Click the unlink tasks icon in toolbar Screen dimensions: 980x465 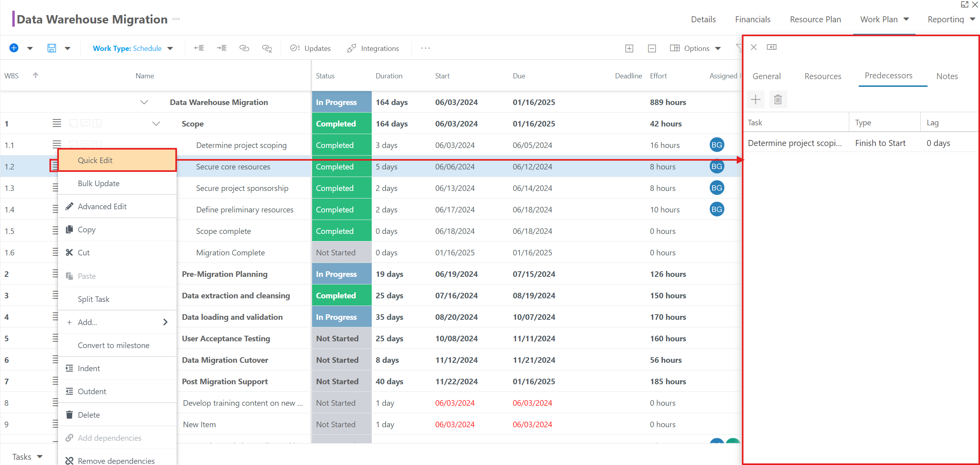(x=267, y=49)
